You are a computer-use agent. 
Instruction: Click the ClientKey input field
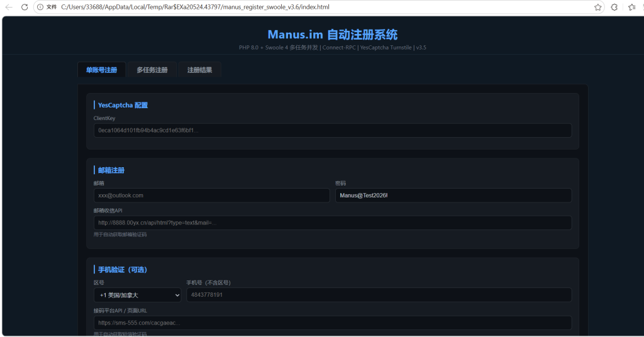(x=332, y=130)
